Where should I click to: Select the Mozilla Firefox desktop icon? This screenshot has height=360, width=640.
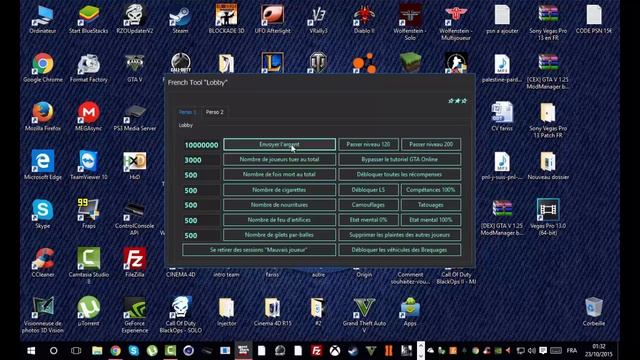tap(43, 117)
